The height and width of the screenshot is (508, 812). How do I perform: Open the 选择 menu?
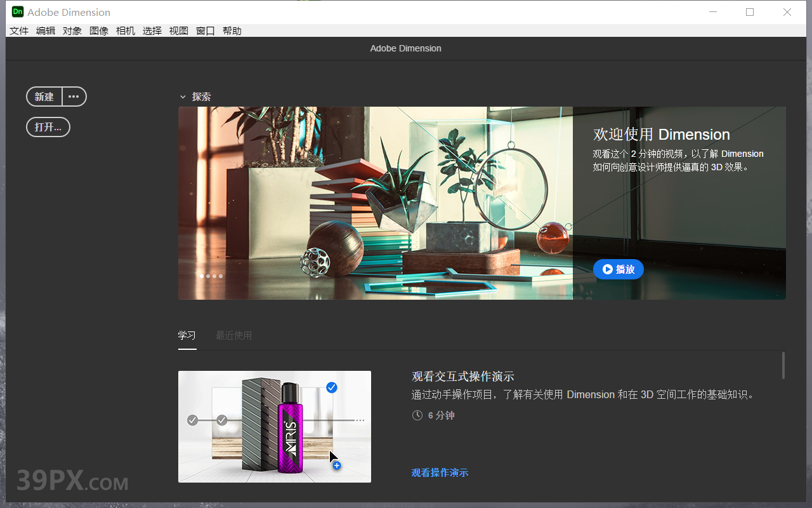(152, 30)
